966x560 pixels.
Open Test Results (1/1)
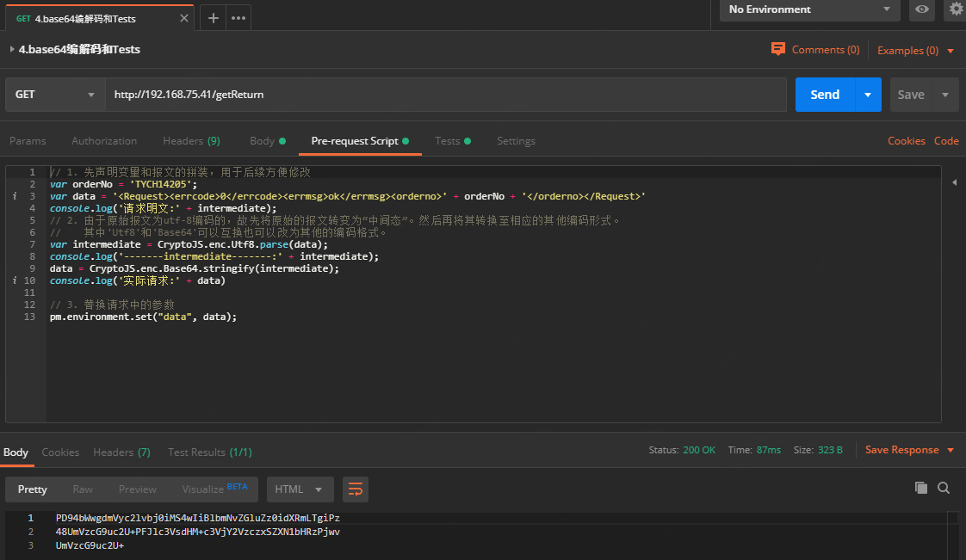(x=209, y=452)
